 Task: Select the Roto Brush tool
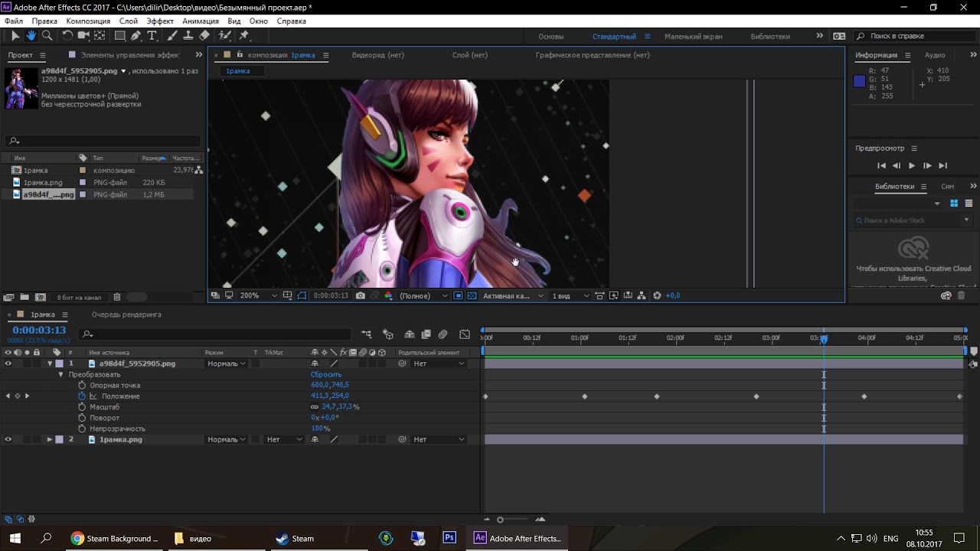[225, 35]
